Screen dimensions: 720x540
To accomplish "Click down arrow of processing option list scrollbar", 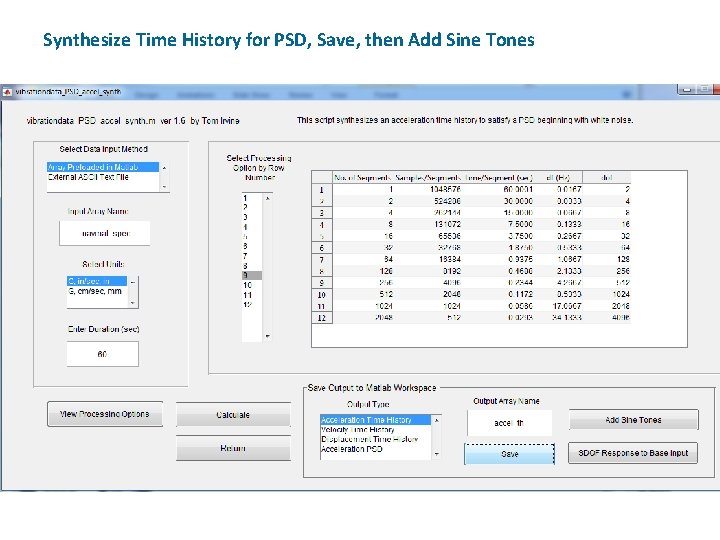I will [268, 337].
